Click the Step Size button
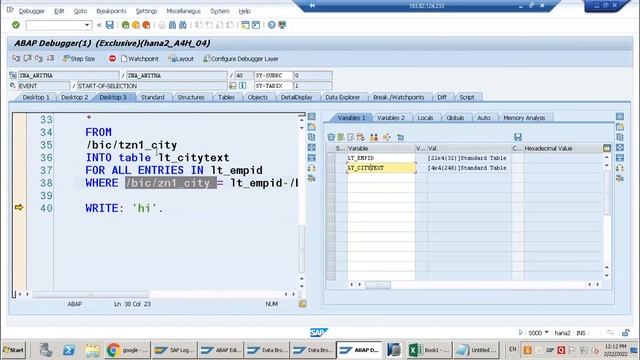 79,59
